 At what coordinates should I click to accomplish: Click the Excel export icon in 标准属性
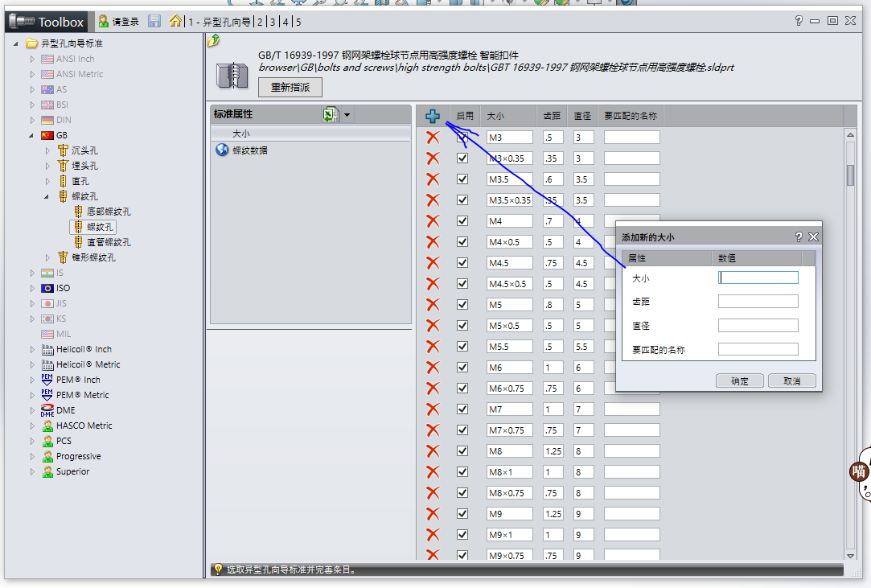coord(331,114)
